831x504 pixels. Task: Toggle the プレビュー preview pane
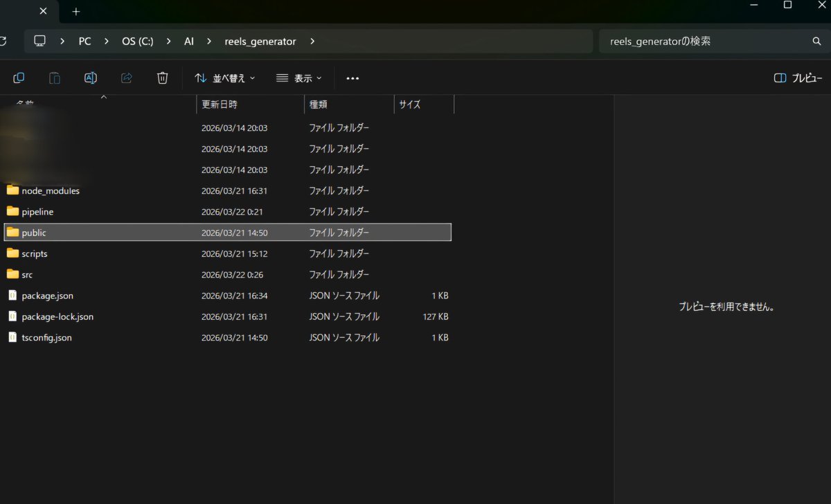[x=798, y=78]
